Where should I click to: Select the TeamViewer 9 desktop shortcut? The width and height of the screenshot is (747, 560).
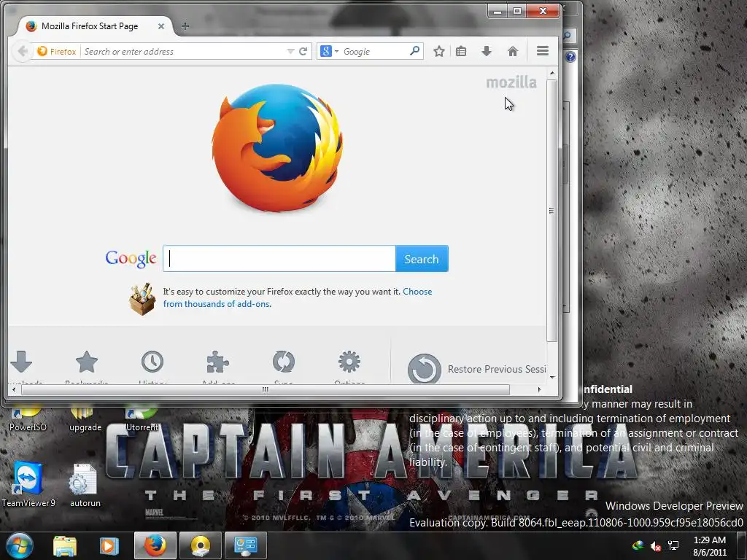pos(28,484)
